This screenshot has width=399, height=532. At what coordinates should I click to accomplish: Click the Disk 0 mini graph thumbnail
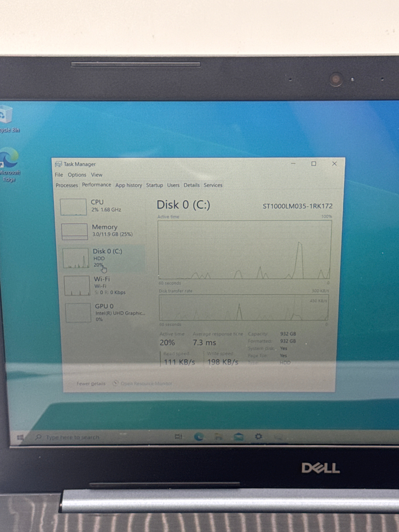pos(76,258)
